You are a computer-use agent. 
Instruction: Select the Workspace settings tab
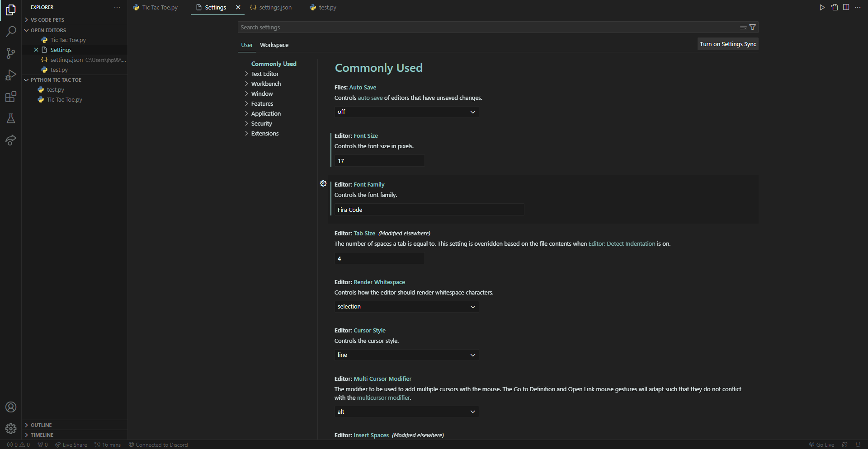[274, 45]
